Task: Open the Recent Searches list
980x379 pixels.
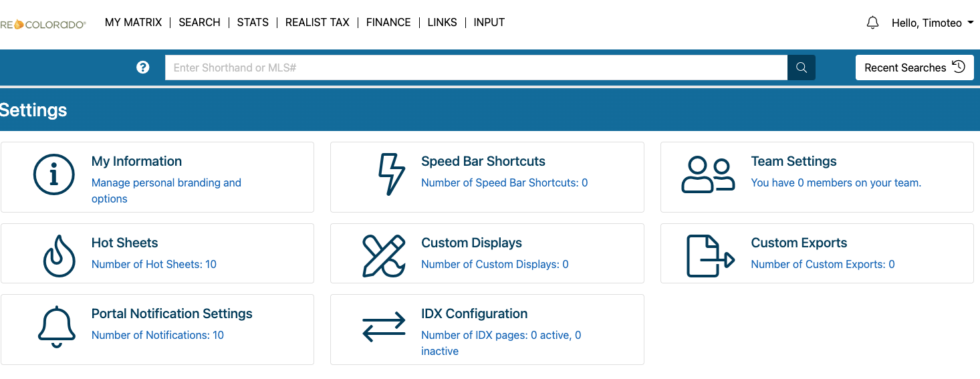Action: [x=914, y=68]
